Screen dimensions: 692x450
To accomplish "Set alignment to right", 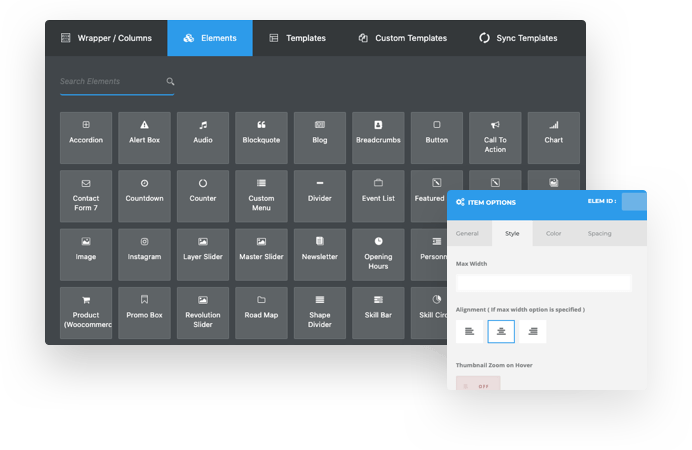I will coord(532,331).
